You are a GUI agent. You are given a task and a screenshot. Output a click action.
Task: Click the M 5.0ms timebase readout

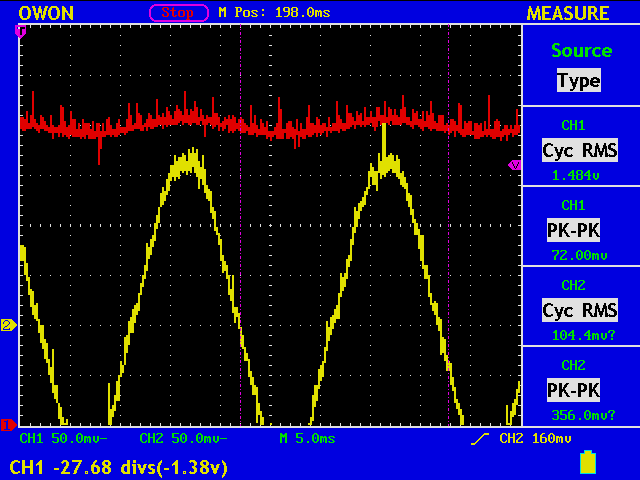(307, 438)
